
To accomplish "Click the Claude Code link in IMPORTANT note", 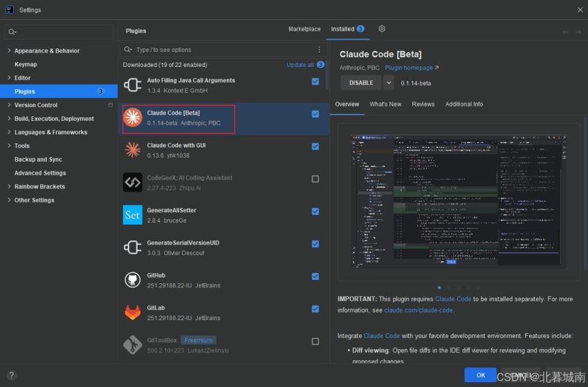I will (452, 299).
